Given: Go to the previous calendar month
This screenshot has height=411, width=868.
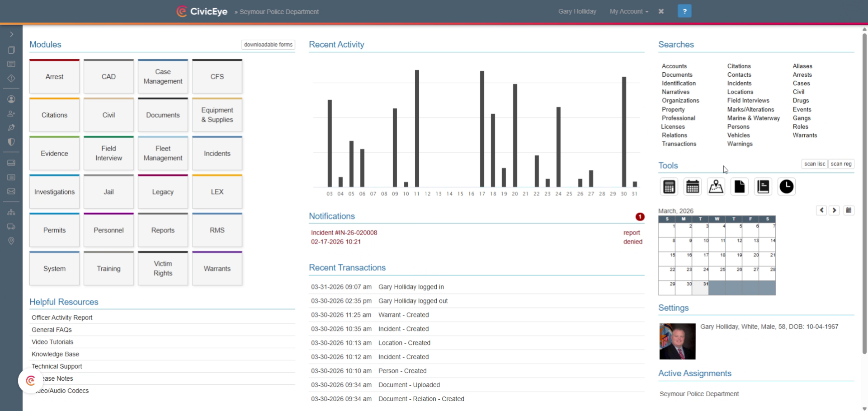Looking at the screenshot, I should click(821, 210).
